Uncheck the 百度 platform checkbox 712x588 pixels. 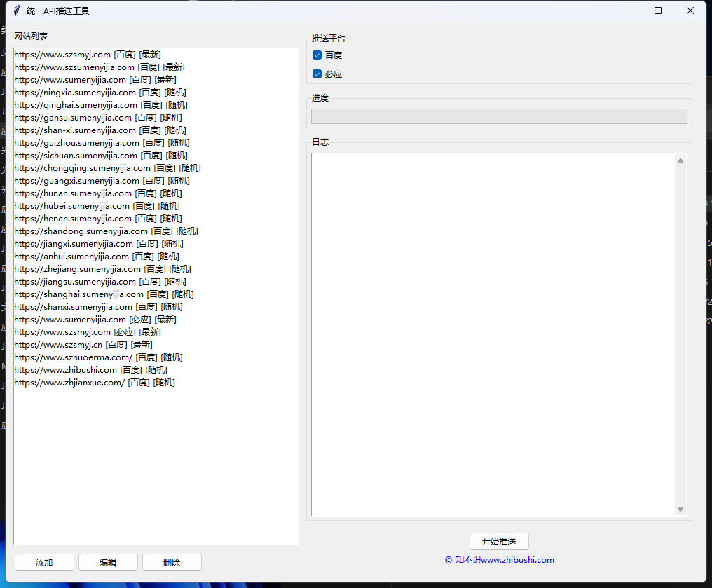[317, 55]
